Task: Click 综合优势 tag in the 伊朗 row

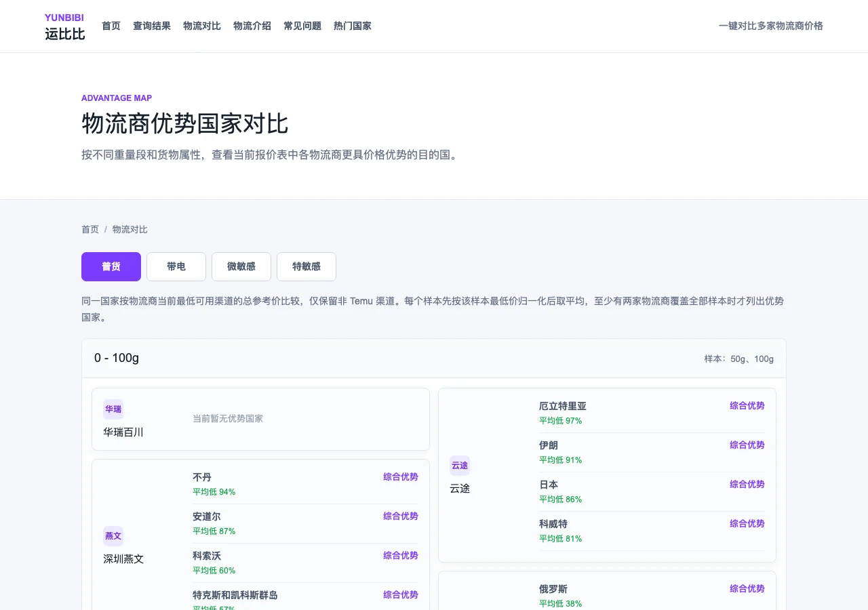Action: tap(747, 445)
